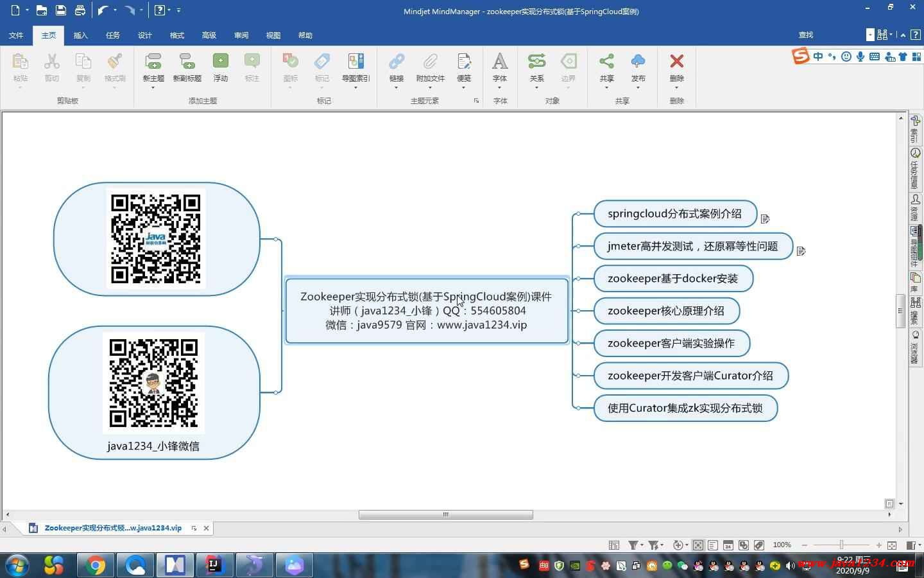The width and height of the screenshot is (924, 578).
Task: Expand the 删除 dropdown arrow
Action: pos(676,88)
